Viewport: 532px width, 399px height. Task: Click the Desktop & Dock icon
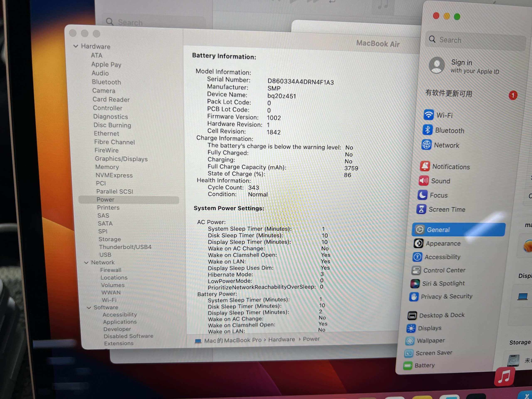412,315
